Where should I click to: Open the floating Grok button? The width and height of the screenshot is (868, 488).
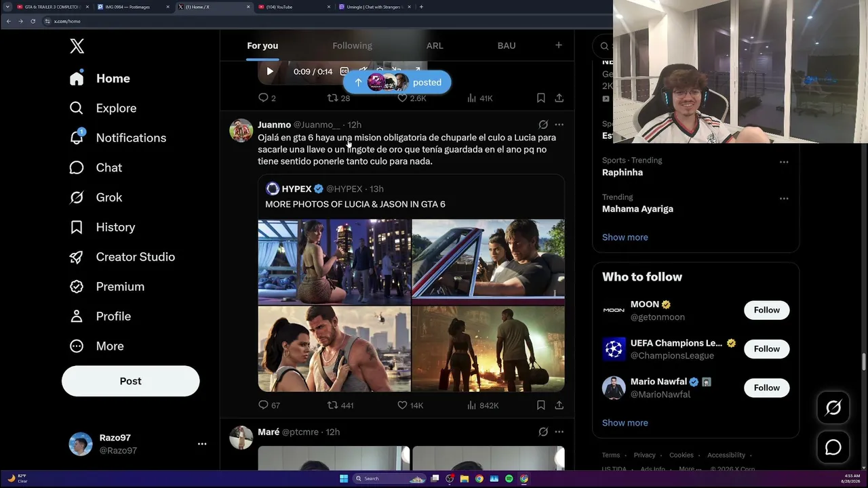click(x=833, y=407)
